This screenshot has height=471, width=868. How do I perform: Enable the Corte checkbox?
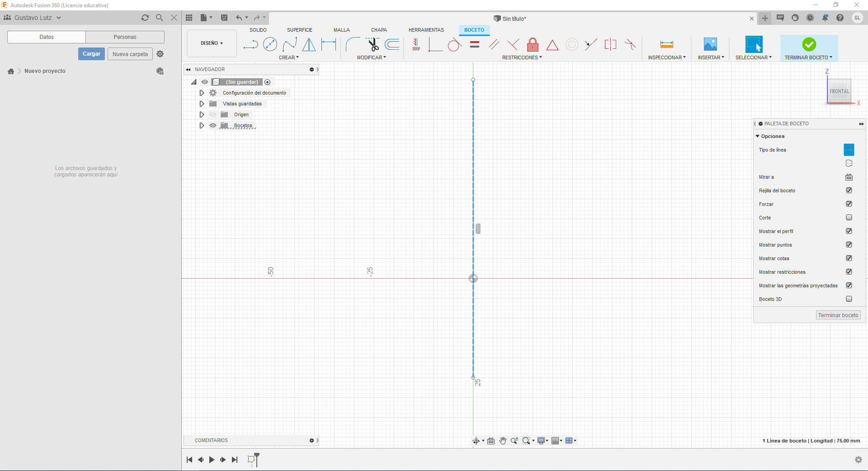point(849,218)
